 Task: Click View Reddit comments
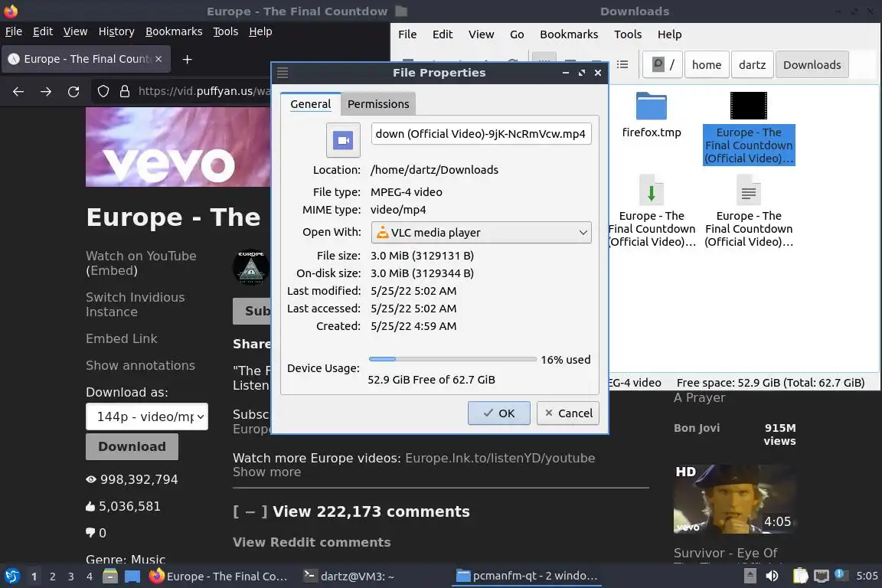coord(312,542)
